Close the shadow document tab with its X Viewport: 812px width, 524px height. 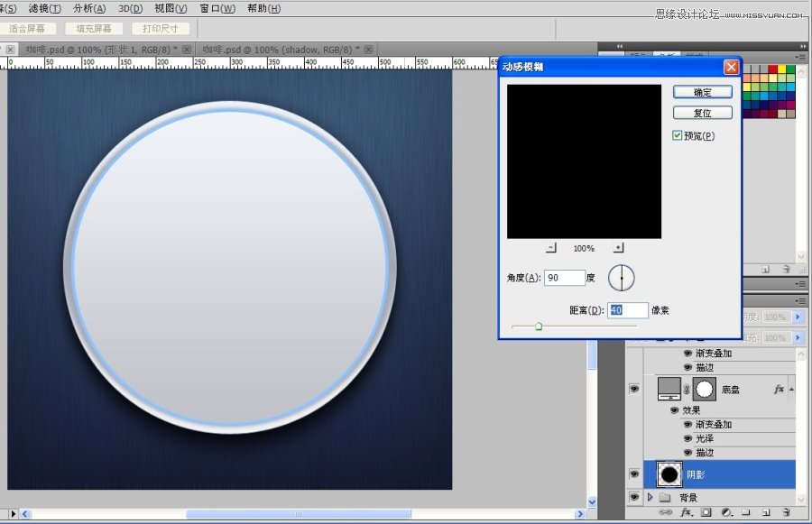[x=368, y=50]
